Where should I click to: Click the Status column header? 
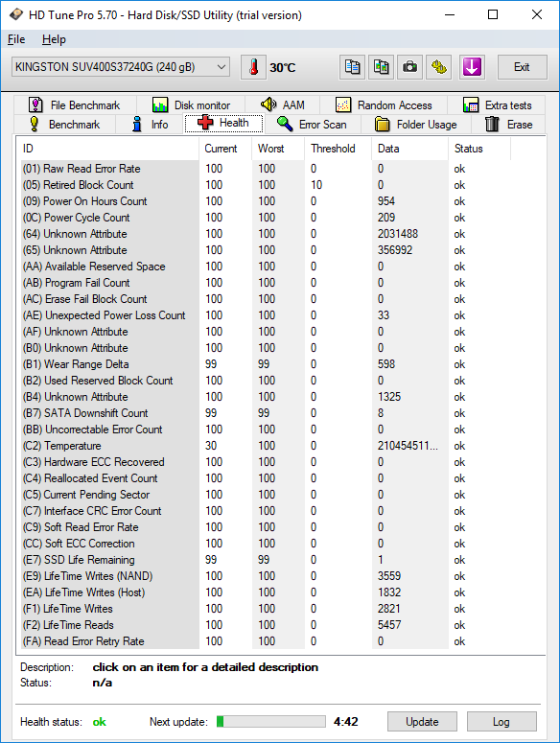coord(479,149)
